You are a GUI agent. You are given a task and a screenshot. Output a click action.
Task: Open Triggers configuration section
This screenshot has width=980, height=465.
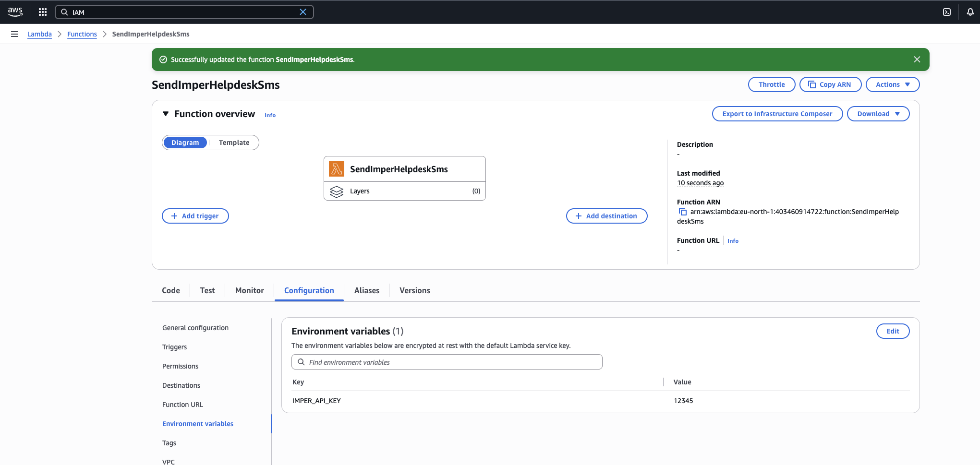[x=175, y=347]
